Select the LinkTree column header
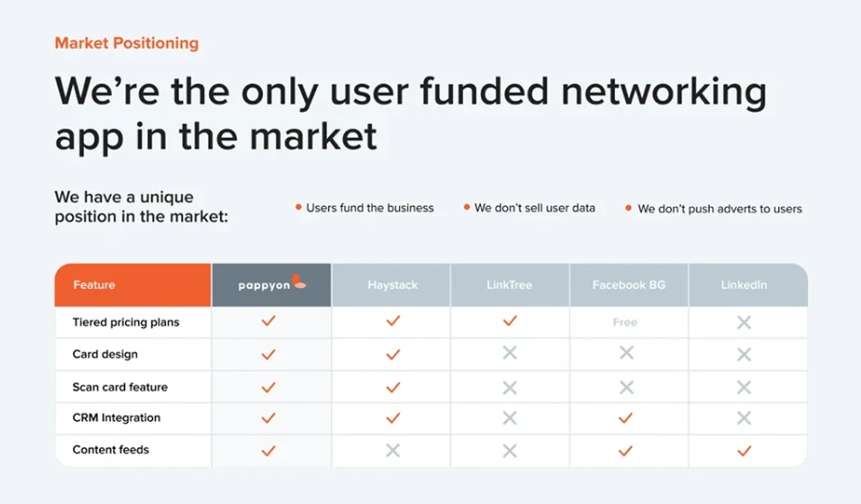The image size is (861, 504). [x=510, y=284]
